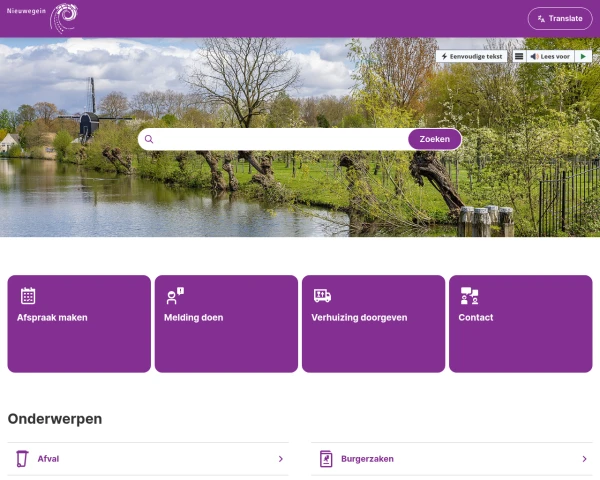Image resolution: width=600 pixels, height=480 pixels.
Task: Expand the Burgerzaken topic chevron
Action: point(584,459)
